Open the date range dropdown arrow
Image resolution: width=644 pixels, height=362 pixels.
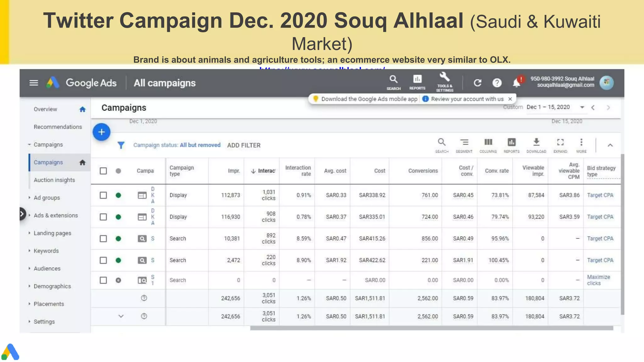click(x=582, y=107)
